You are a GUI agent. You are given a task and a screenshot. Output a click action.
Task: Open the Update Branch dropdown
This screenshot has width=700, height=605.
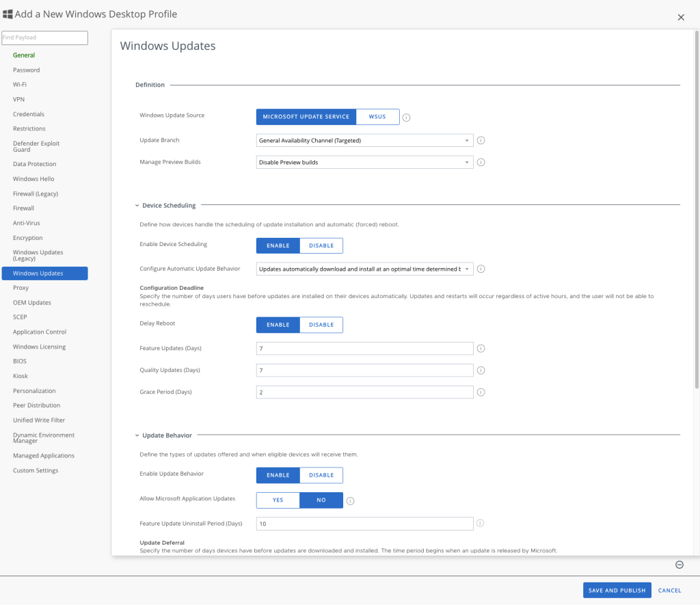tap(365, 140)
